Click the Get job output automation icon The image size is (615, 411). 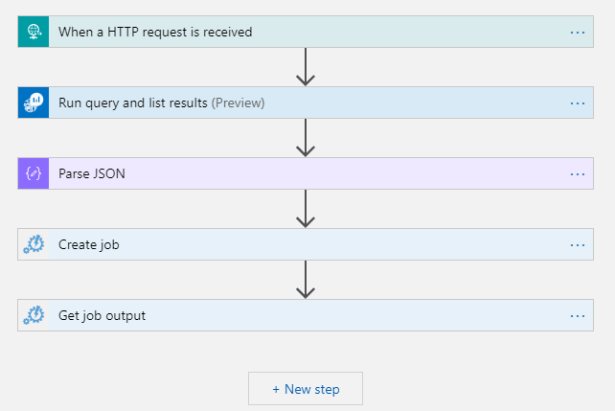coord(33,316)
